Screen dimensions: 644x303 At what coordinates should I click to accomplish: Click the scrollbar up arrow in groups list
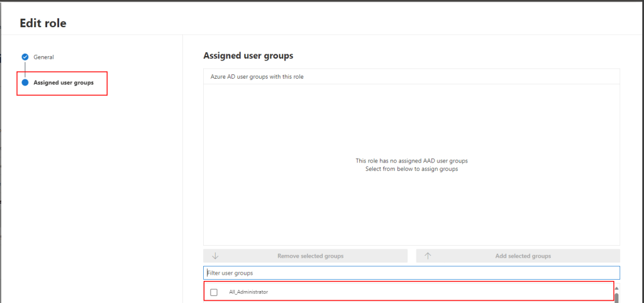[616, 289]
